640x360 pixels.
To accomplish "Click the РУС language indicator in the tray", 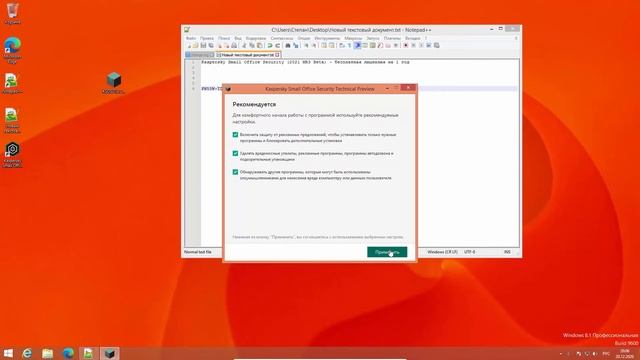I will (606, 353).
